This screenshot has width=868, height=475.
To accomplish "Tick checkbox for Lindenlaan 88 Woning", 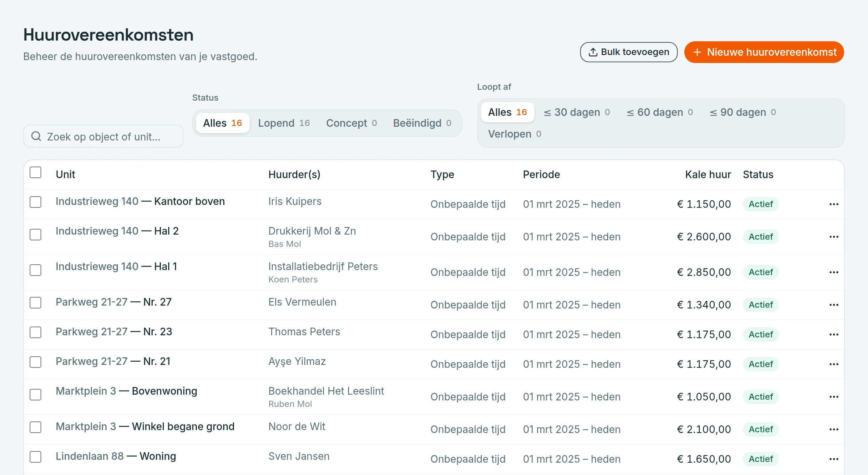I will pos(35,457).
